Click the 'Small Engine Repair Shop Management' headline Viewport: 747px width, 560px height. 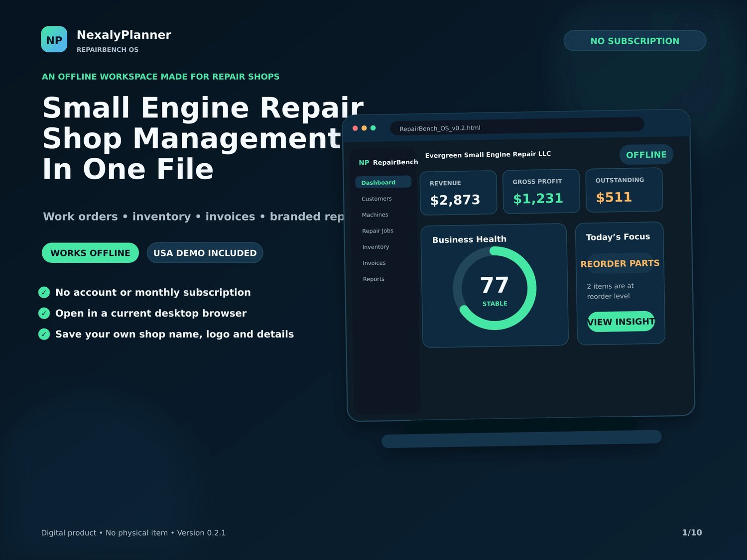[x=203, y=123]
